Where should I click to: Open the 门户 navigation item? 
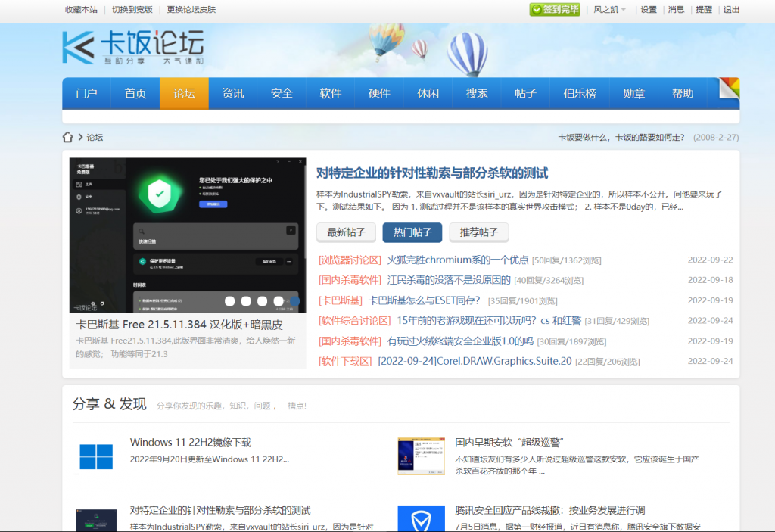click(86, 93)
